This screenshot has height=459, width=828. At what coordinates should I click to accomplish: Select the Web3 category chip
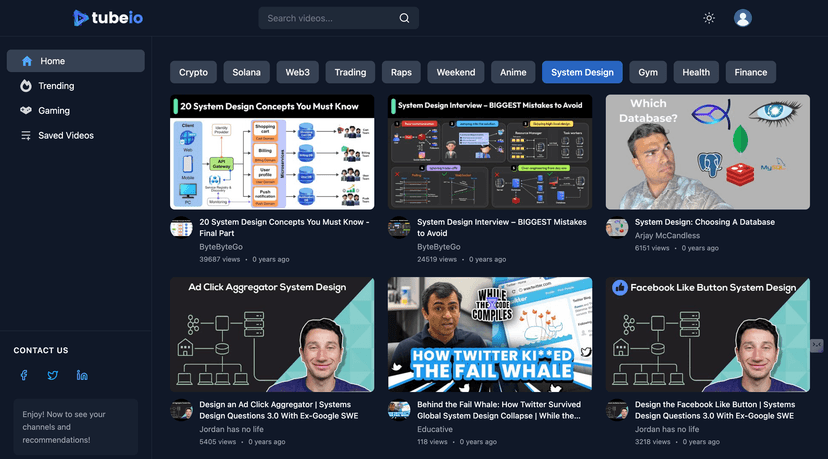click(x=297, y=72)
